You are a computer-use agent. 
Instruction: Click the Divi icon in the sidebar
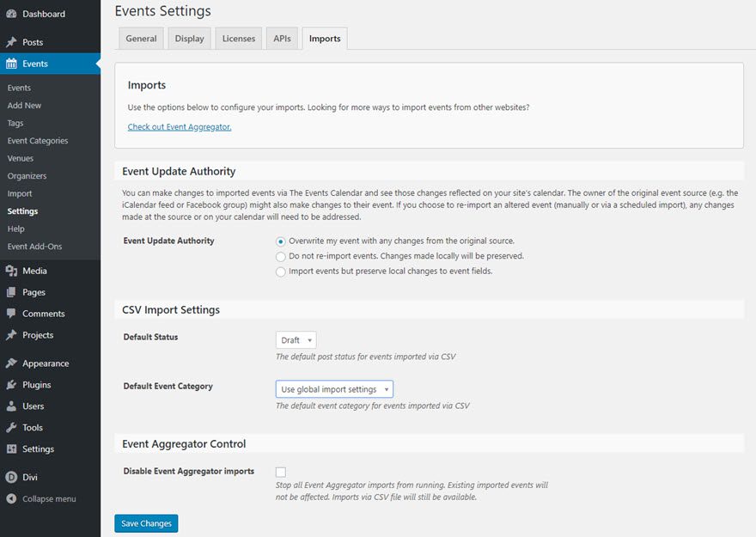pyautogui.click(x=12, y=476)
